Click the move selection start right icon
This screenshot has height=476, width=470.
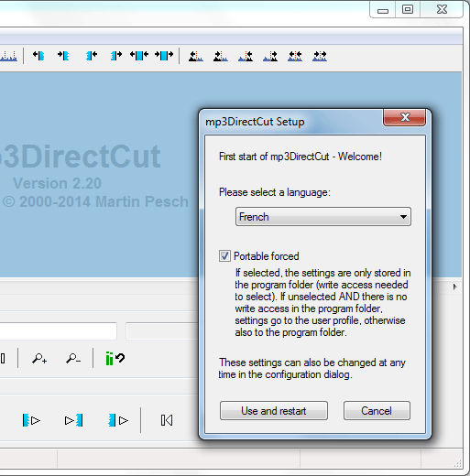point(63,56)
